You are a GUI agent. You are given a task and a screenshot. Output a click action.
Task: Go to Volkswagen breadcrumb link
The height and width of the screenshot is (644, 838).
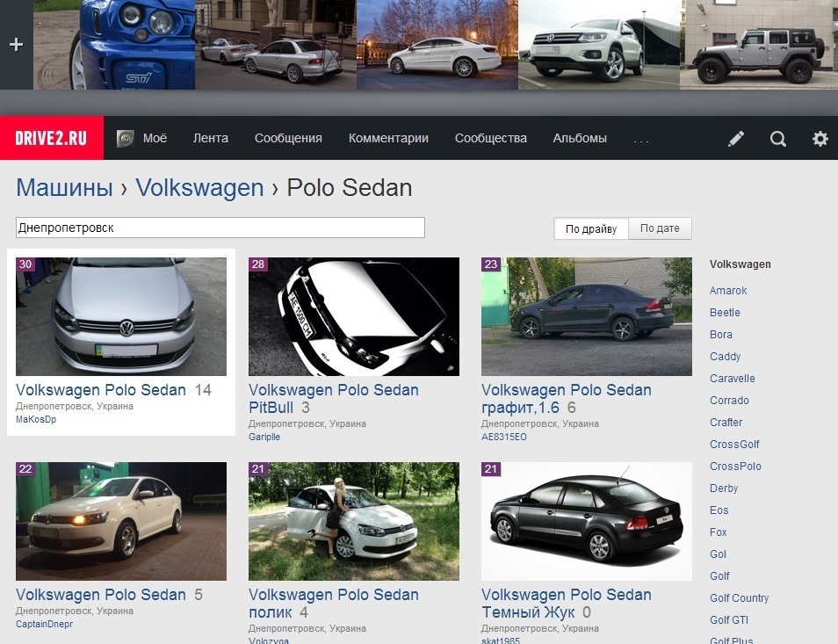click(199, 188)
